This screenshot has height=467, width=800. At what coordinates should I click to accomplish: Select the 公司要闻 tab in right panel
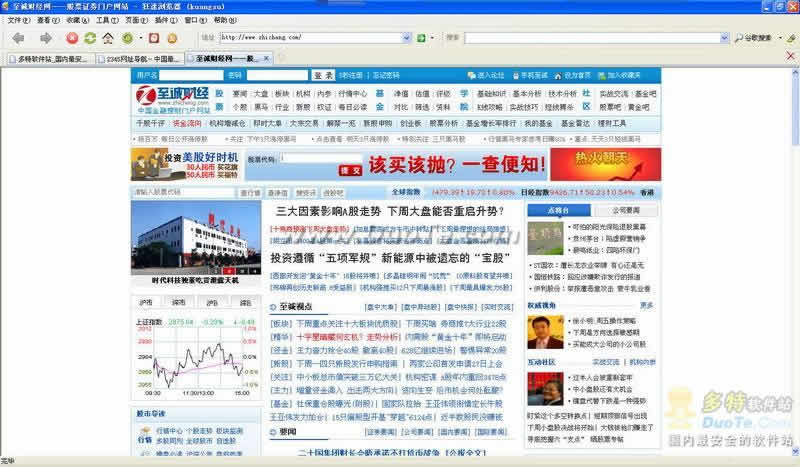(626, 211)
